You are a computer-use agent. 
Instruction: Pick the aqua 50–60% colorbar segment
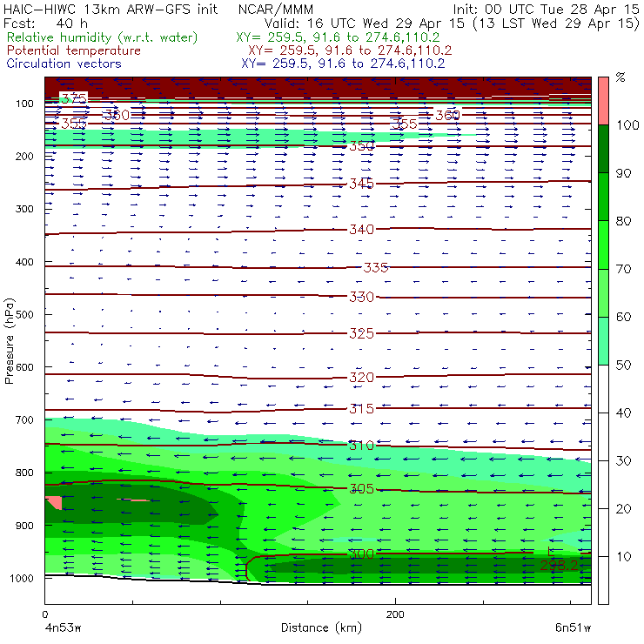[x=603, y=341]
